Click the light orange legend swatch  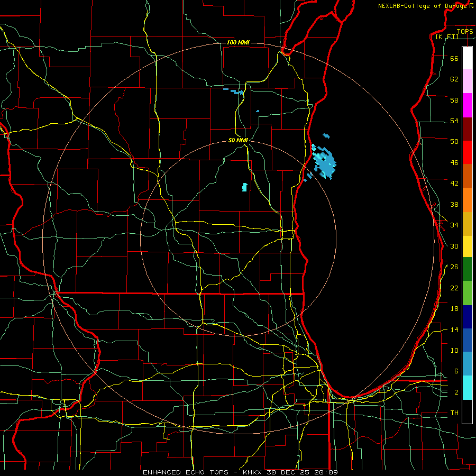coord(467,200)
